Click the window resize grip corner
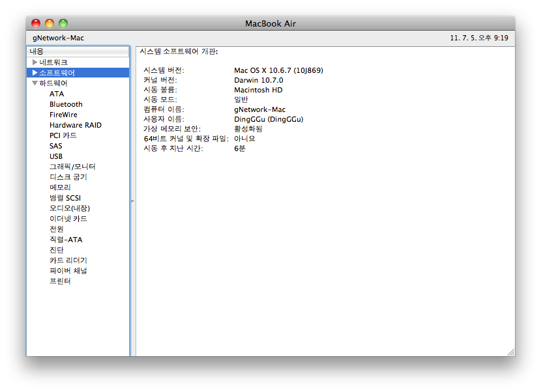 (511, 352)
